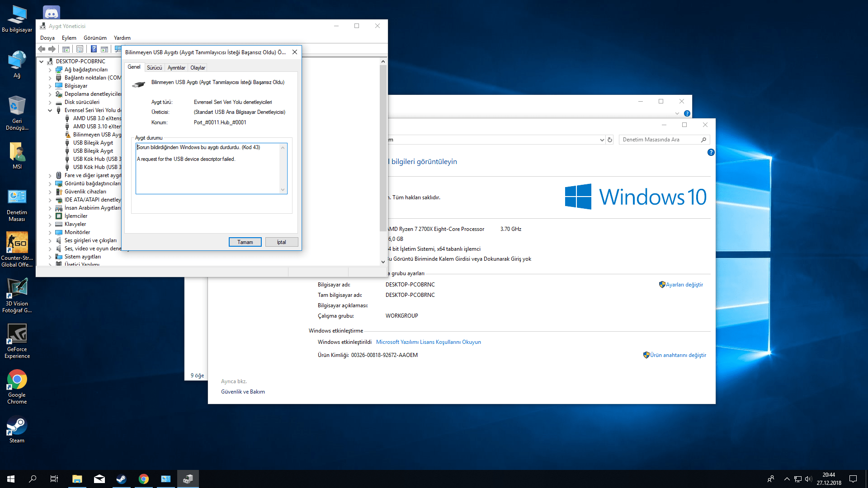Image resolution: width=868 pixels, height=488 pixels.
Task: Click the show/hide console tree toolbar icon
Action: [66, 49]
